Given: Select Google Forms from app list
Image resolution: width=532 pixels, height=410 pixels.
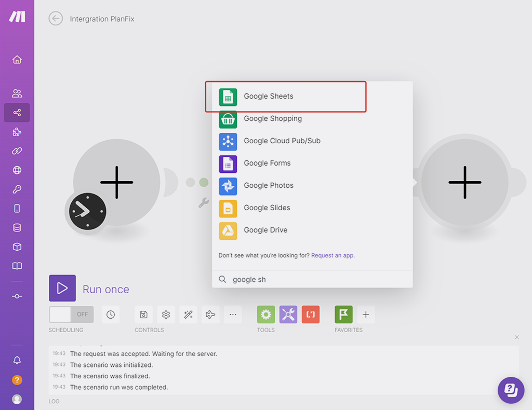Looking at the screenshot, I should [x=312, y=163].
